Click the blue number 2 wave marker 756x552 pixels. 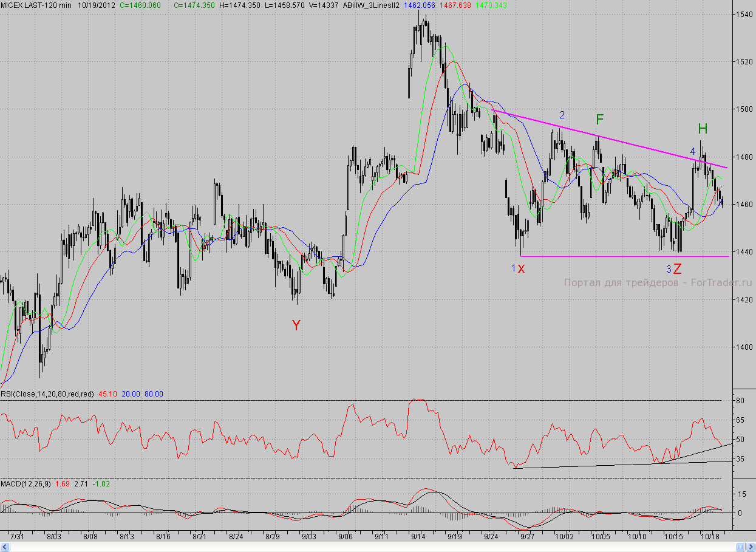tap(562, 115)
